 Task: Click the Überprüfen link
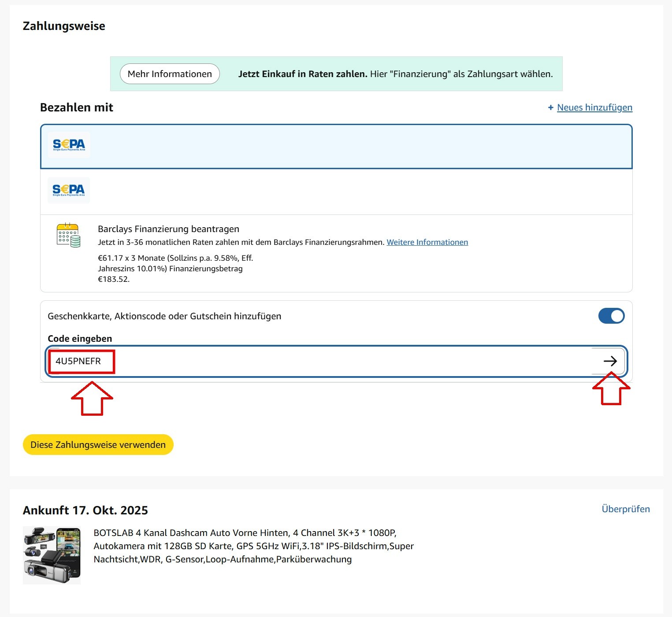point(625,509)
